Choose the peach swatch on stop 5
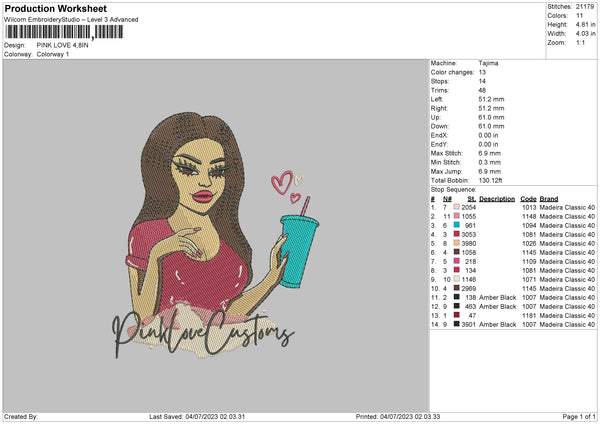 [x=457, y=243]
